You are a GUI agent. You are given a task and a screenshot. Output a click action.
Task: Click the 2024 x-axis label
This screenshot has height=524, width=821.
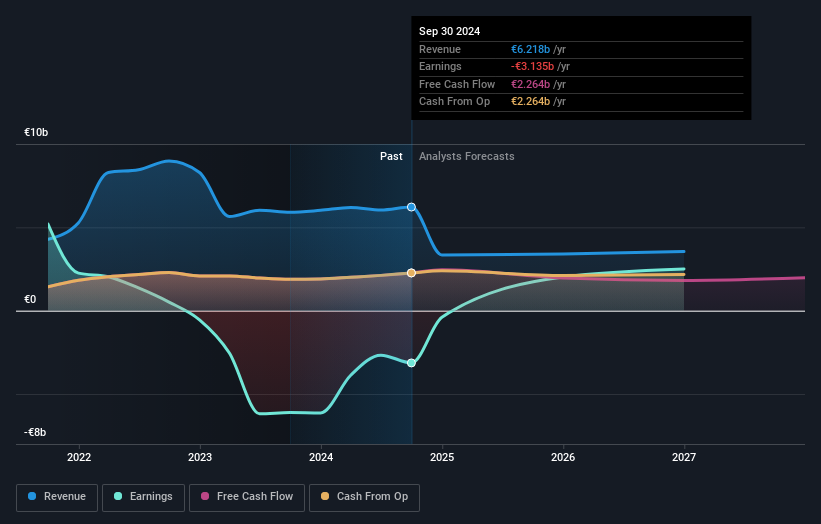pyautogui.click(x=321, y=458)
